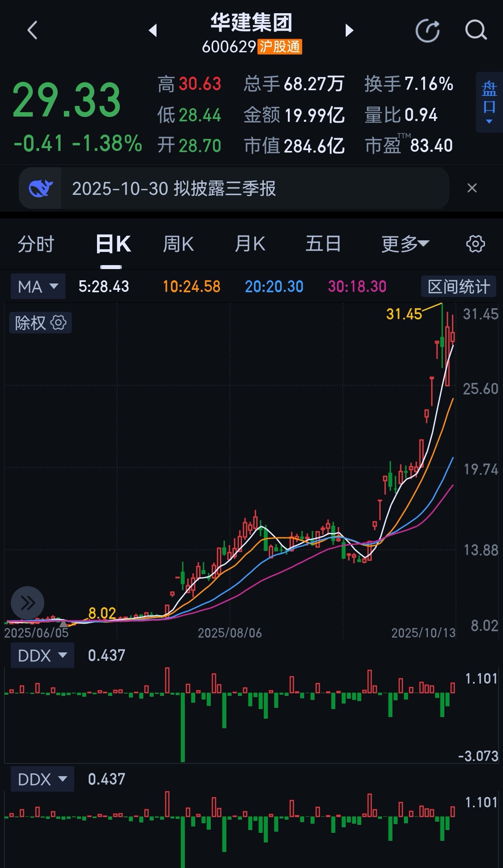Switch to the 周K tab

tap(178, 244)
